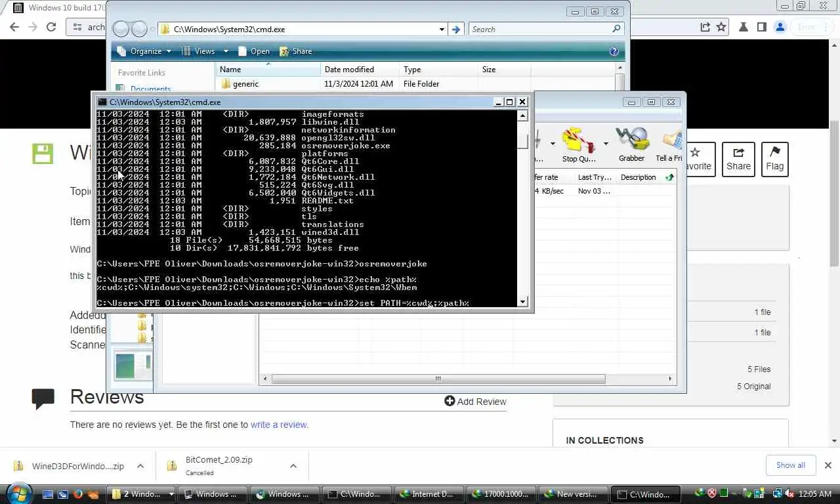The height and width of the screenshot is (504, 840).
Task: Click Chrome page vertical scrollbar thumb
Action: [x=834, y=193]
